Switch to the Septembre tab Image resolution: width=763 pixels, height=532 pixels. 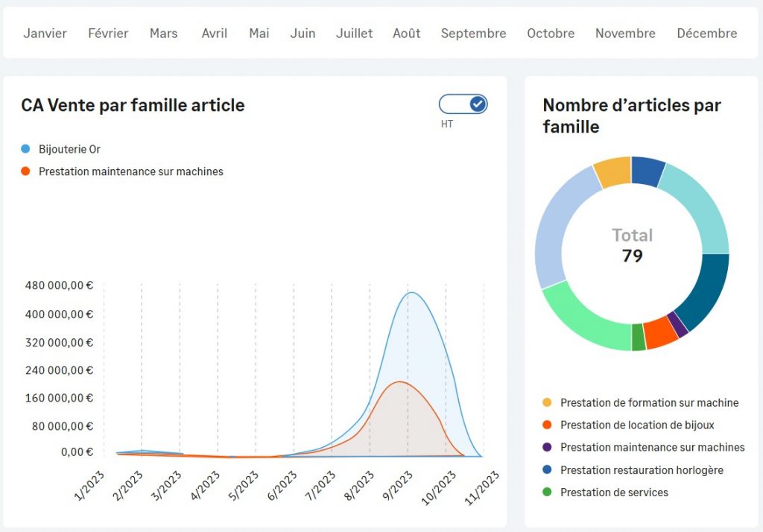(x=473, y=34)
